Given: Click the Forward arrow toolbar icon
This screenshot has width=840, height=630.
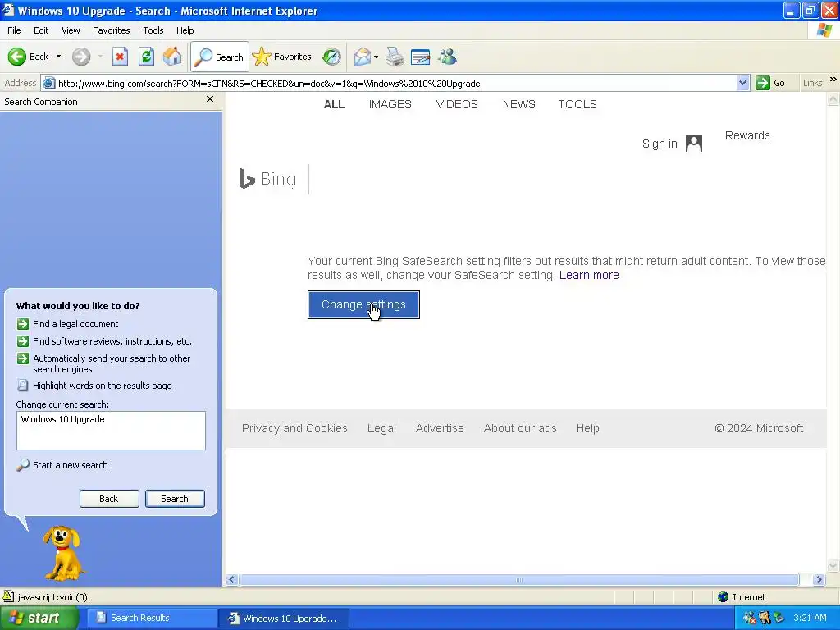Looking at the screenshot, I should [81, 57].
